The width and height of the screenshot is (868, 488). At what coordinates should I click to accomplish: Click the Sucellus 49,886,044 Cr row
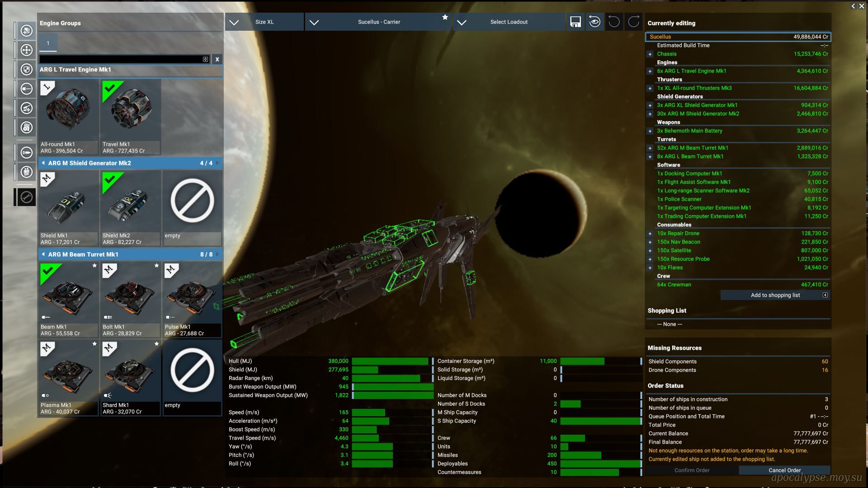738,37
